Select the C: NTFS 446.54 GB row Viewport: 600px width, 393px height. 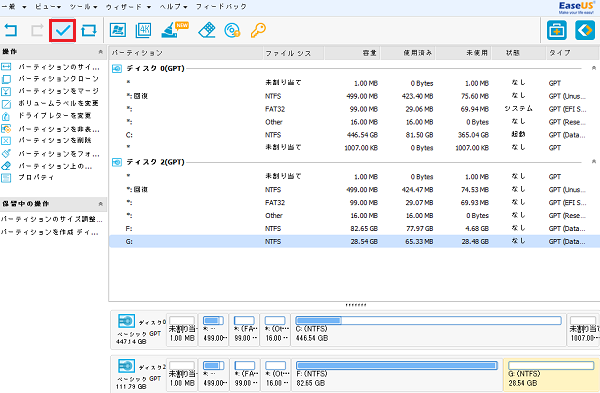[354, 135]
